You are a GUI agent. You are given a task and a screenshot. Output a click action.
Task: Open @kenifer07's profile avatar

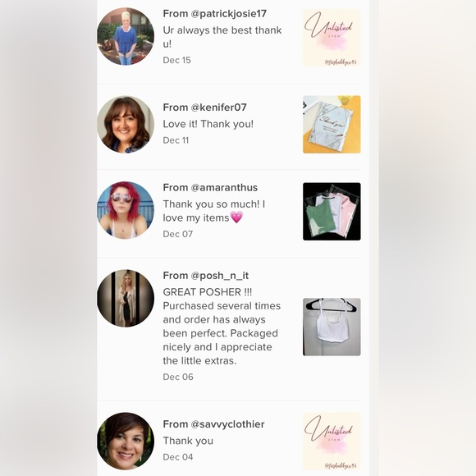[x=126, y=125]
